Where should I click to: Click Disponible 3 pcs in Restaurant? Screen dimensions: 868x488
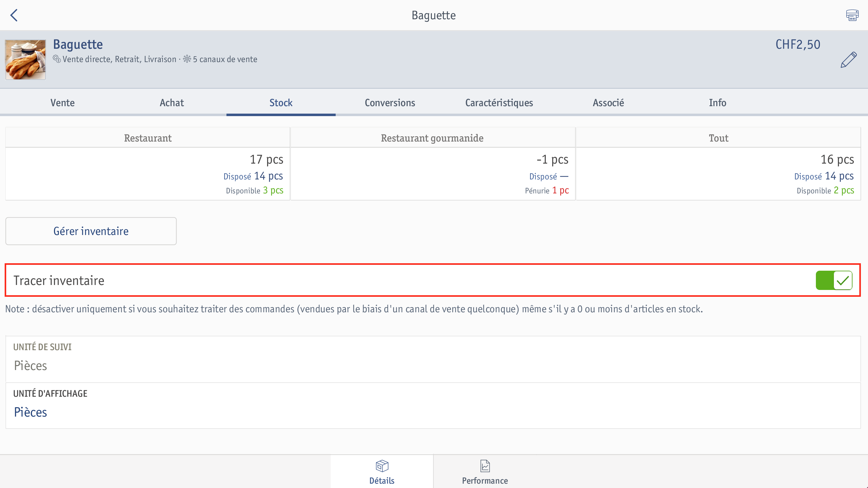point(254,191)
